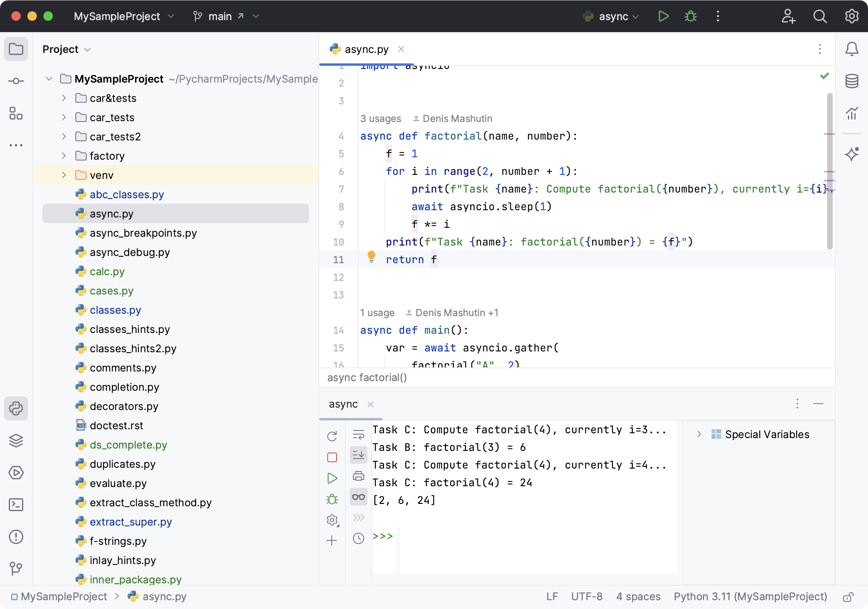868x609 pixels.
Task: Click the Rerun console icon
Action: point(332,436)
